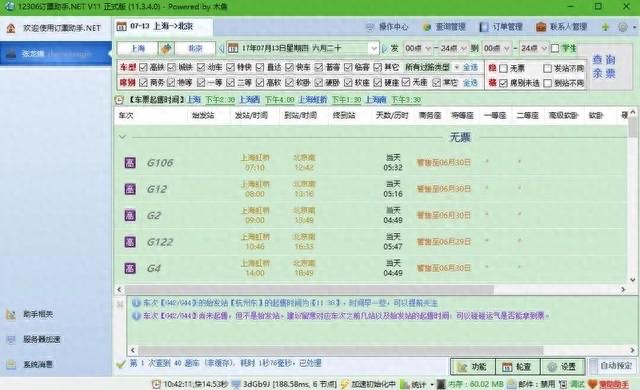Click the 查询余票 button
Image resolution: width=640 pixels, height=390 pixels.
(x=604, y=67)
